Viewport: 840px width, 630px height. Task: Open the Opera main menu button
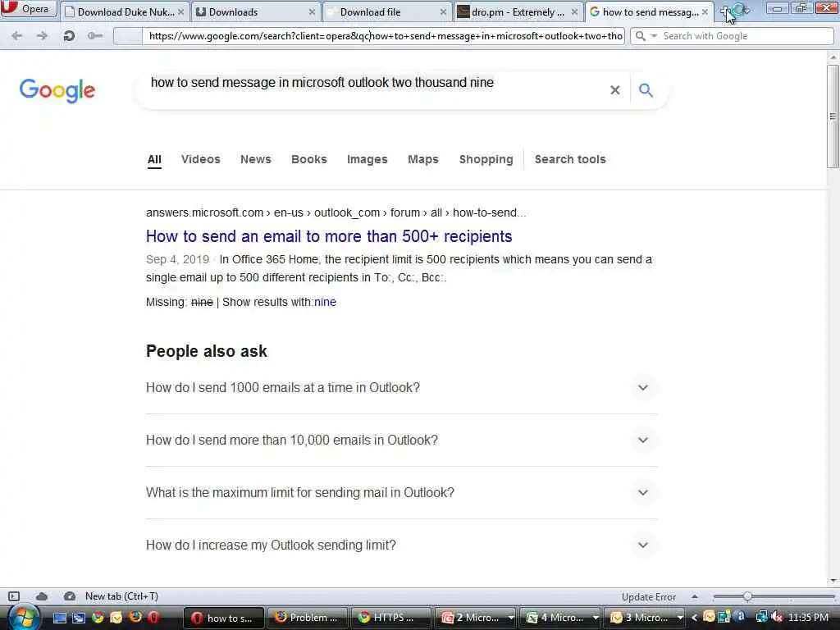[28, 9]
